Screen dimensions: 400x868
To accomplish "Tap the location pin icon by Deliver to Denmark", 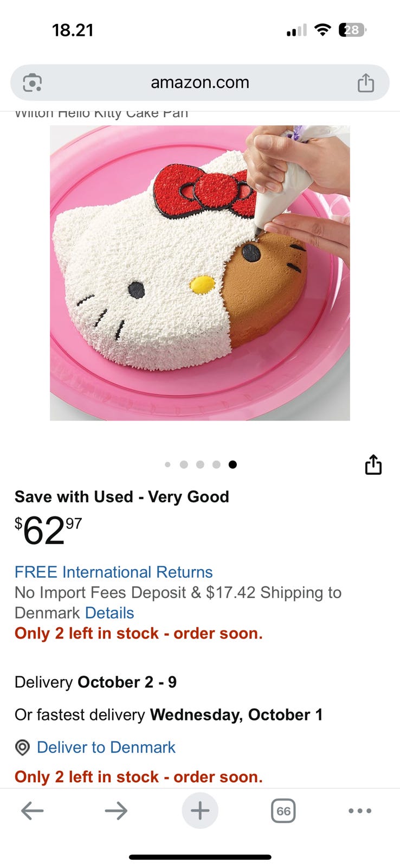I will (x=22, y=748).
